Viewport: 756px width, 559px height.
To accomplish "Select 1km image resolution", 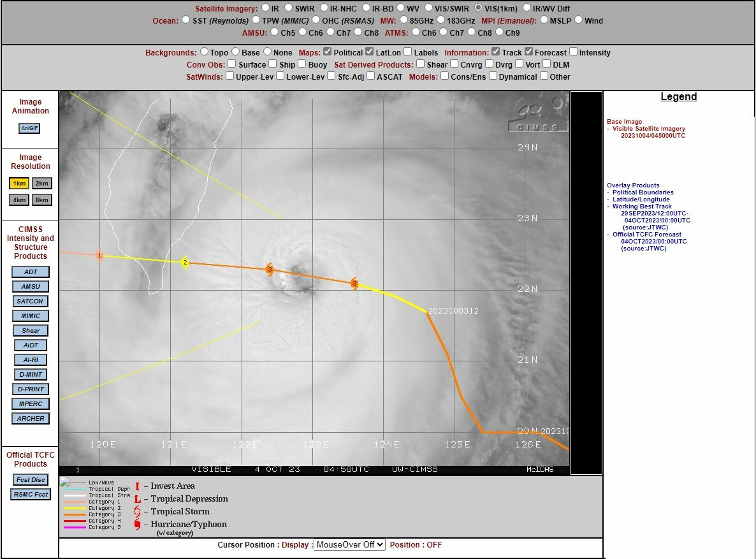I will [x=19, y=184].
